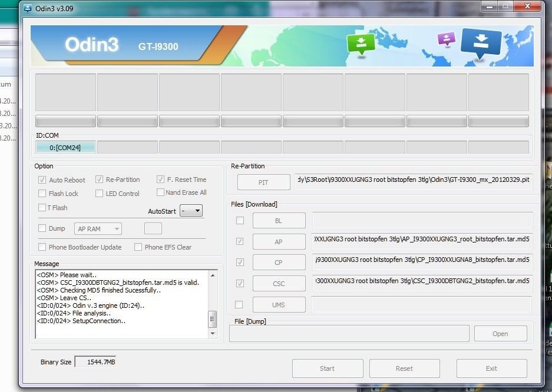Enable Phone EFS Clear checkbox
Image resolution: width=552 pixels, height=392 pixels.
click(138, 247)
